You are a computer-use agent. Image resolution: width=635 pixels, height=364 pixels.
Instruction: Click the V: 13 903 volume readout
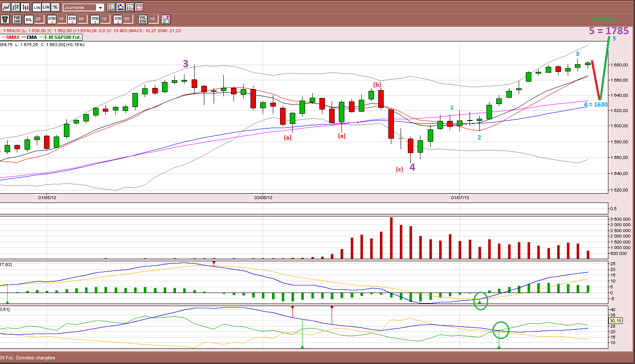click(x=117, y=30)
